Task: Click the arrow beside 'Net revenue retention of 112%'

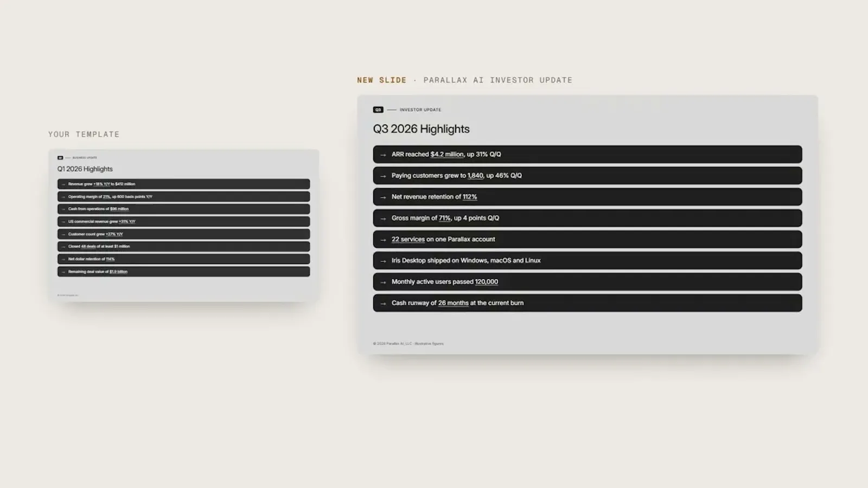Action: pos(383,197)
